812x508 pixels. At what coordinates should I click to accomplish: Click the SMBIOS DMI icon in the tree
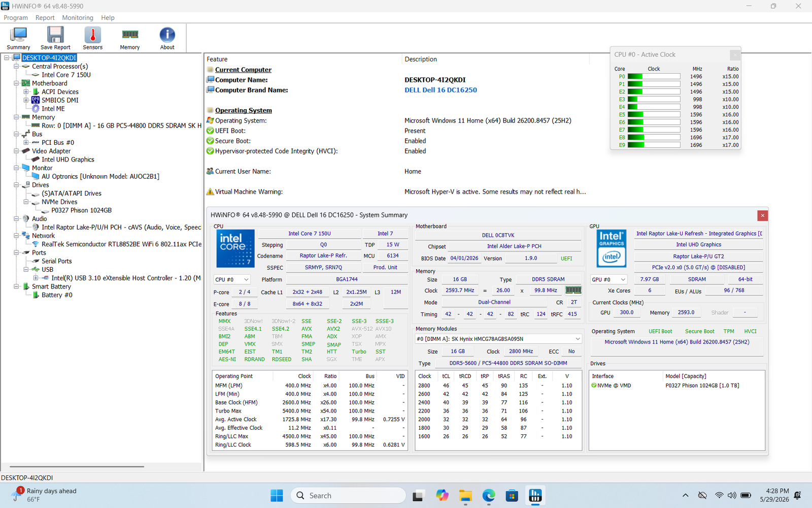tap(36, 100)
